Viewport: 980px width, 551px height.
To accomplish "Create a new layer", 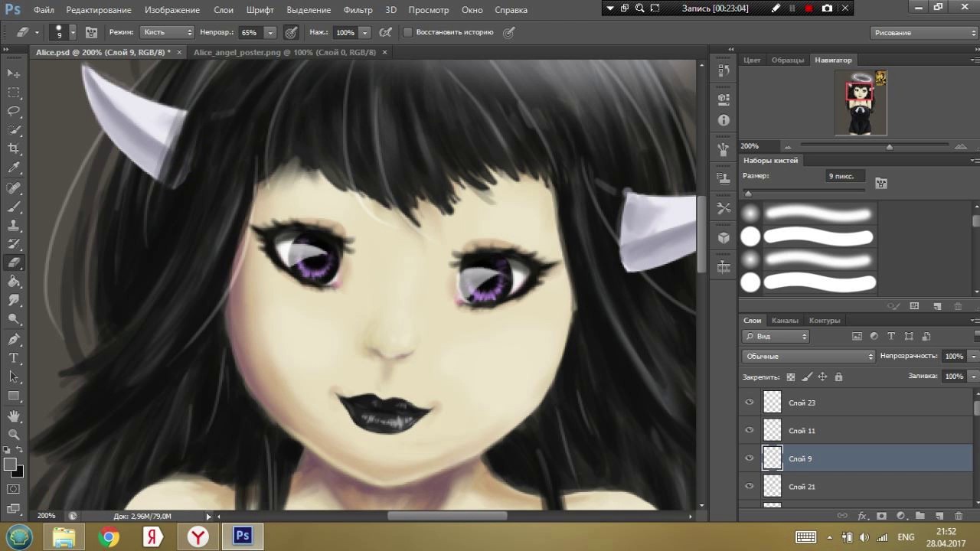I will [939, 517].
